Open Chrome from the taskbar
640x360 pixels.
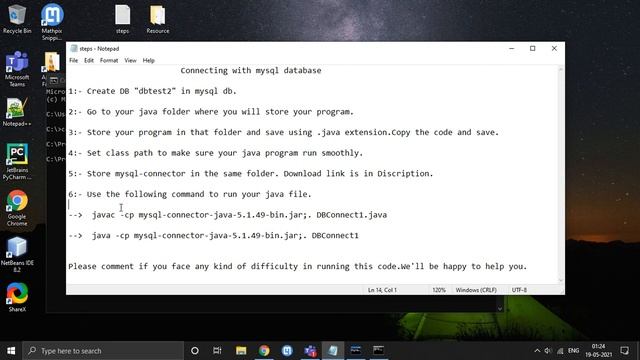(x=264, y=351)
